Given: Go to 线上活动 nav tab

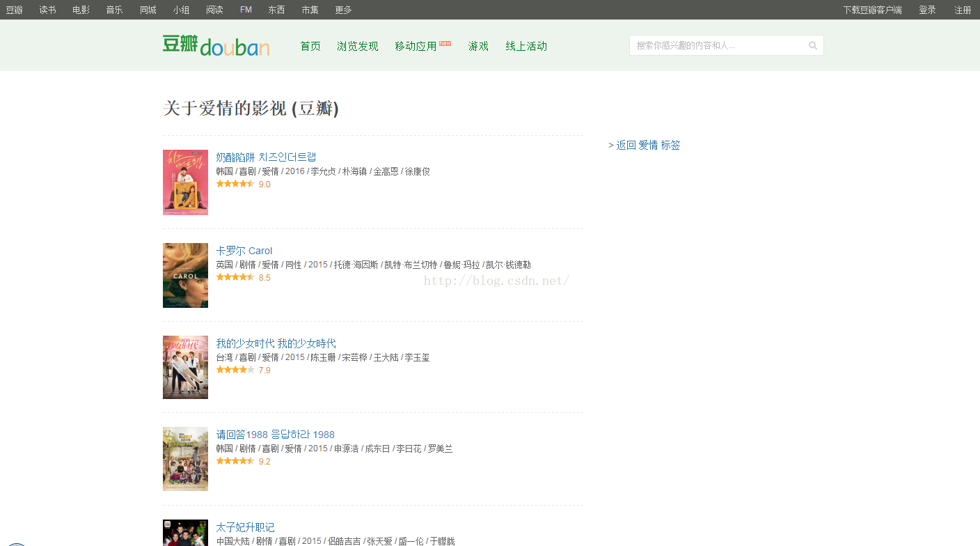Looking at the screenshot, I should tap(526, 46).
